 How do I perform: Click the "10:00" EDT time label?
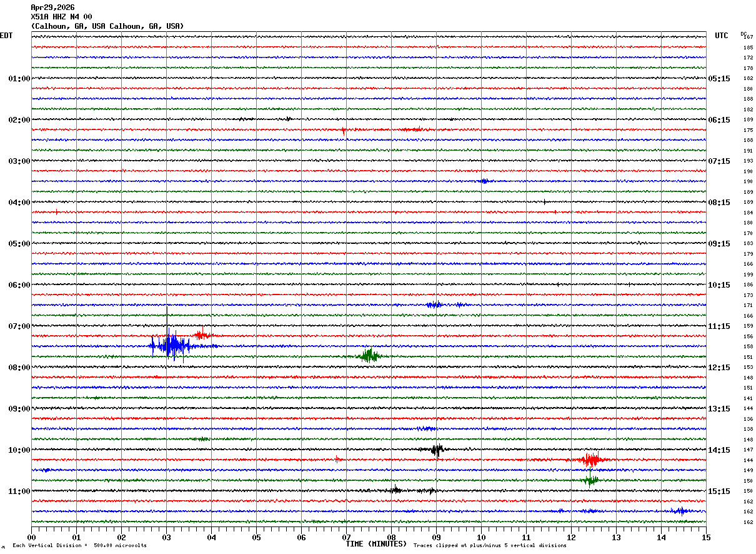pos(19,450)
